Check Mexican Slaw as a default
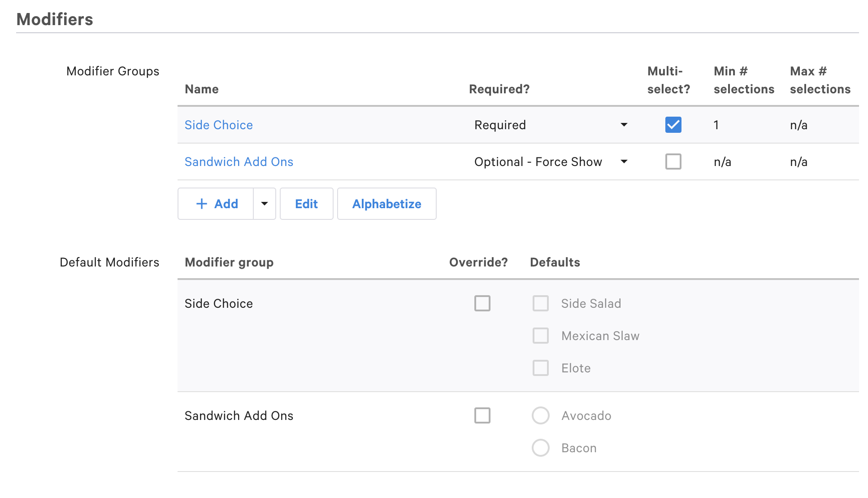The width and height of the screenshot is (868, 498). (x=541, y=336)
